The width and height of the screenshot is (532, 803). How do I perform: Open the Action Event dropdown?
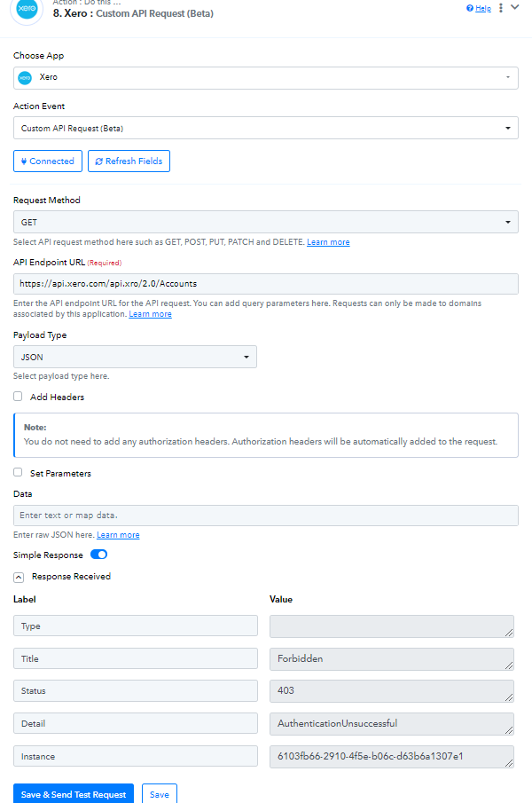coord(265,128)
